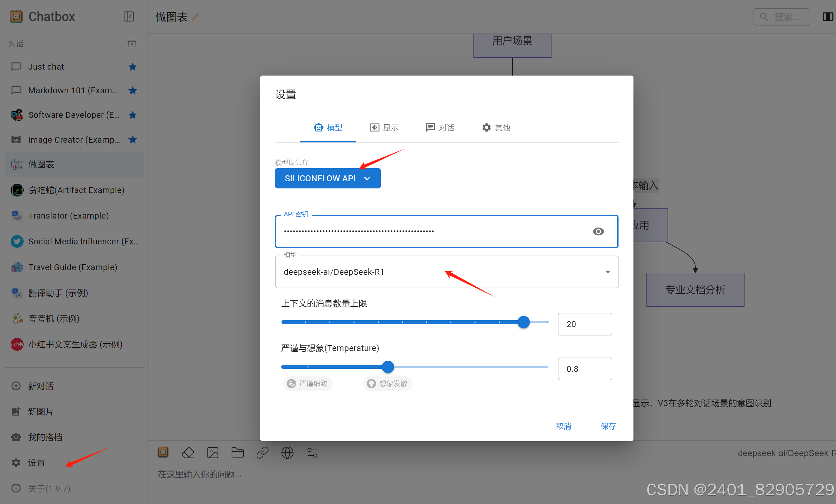Click the folder file-attach icon

point(237,453)
